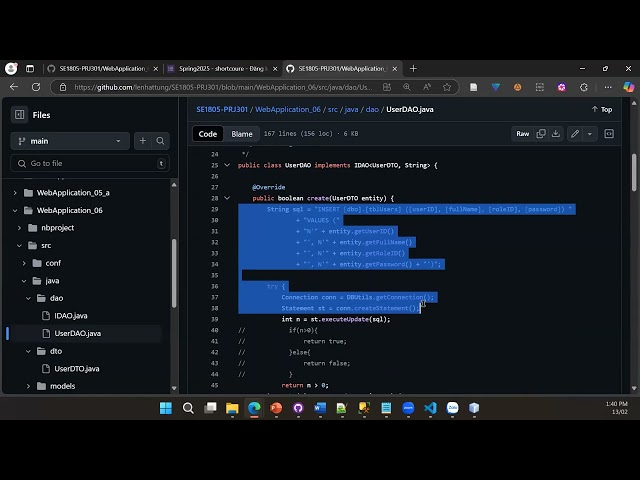Open the symbols panel icon

[610, 133]
